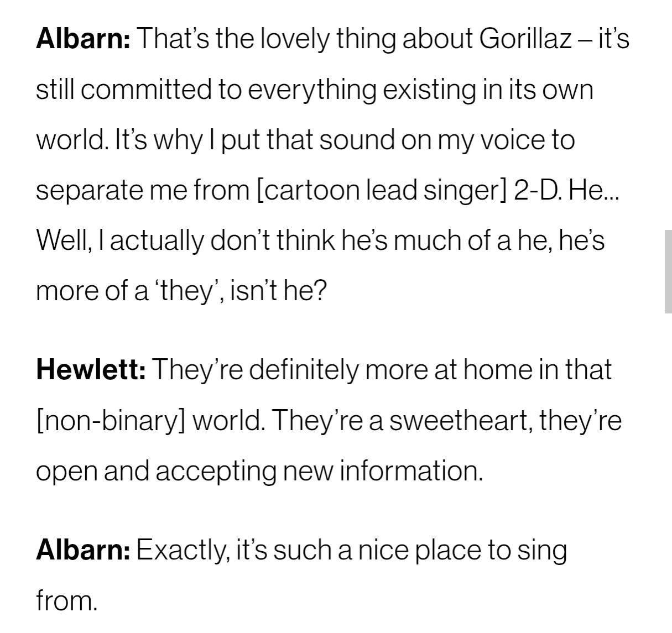The width and height of the screenshot is (672, 633).
Task: Click the word "Gorillaz" in the first paragraph
Action: tap(525, 39)
